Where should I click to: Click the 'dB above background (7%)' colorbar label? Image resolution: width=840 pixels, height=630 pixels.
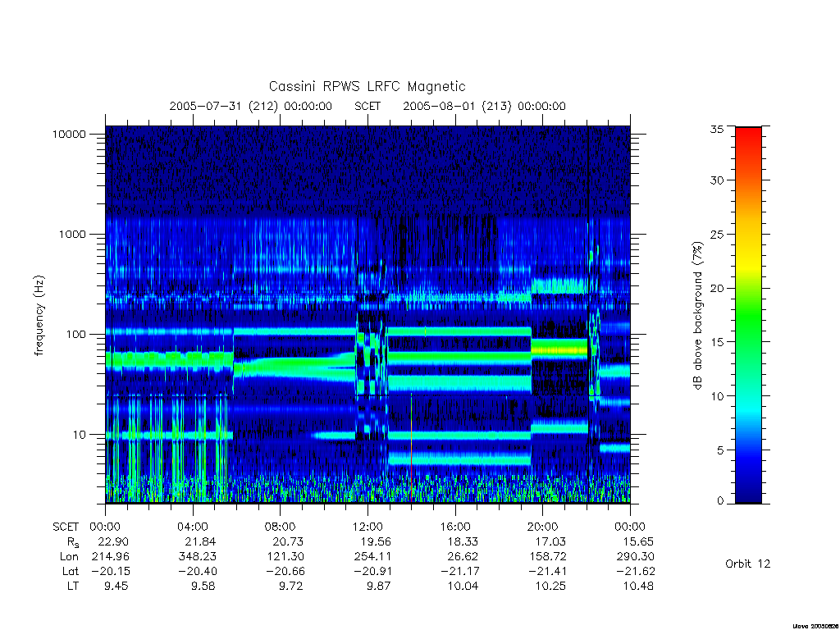697,315
